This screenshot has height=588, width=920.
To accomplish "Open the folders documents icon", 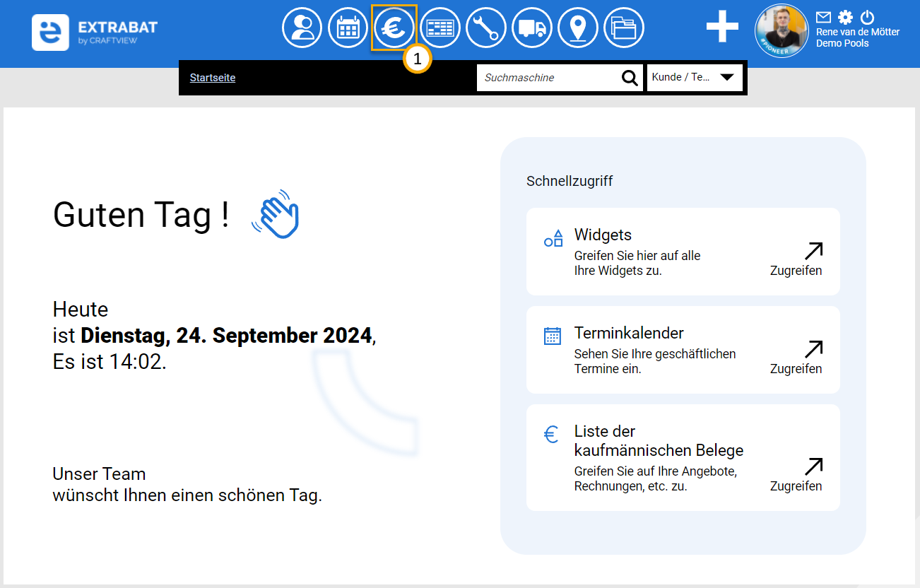I will [x=624, y=28].
